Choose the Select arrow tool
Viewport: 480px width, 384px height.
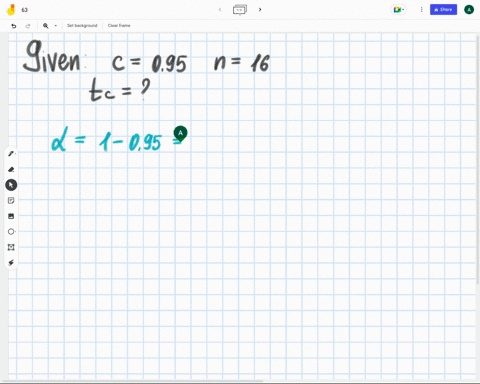(x=11, y=185)
